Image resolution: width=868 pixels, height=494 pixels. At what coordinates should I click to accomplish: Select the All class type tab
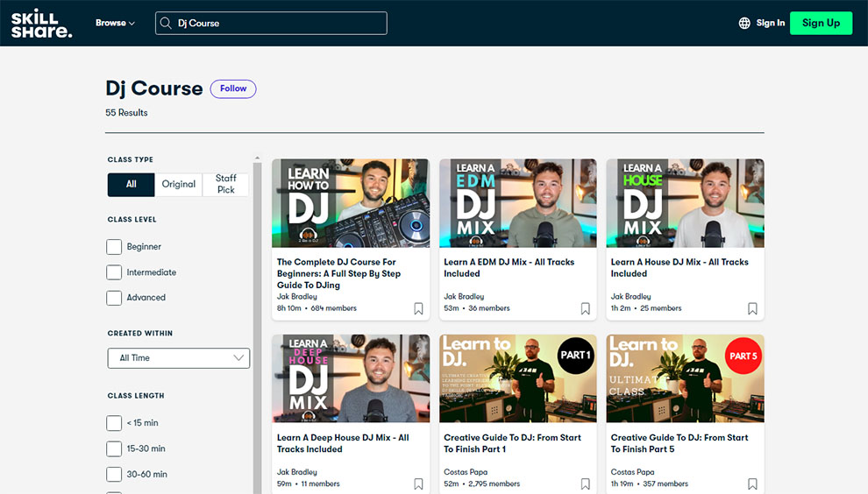132,184
